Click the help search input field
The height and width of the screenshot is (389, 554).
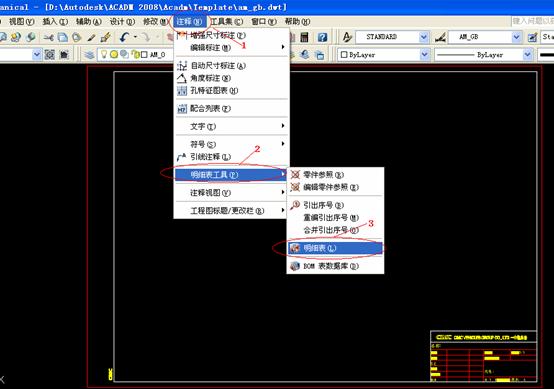tap(532, 22)
